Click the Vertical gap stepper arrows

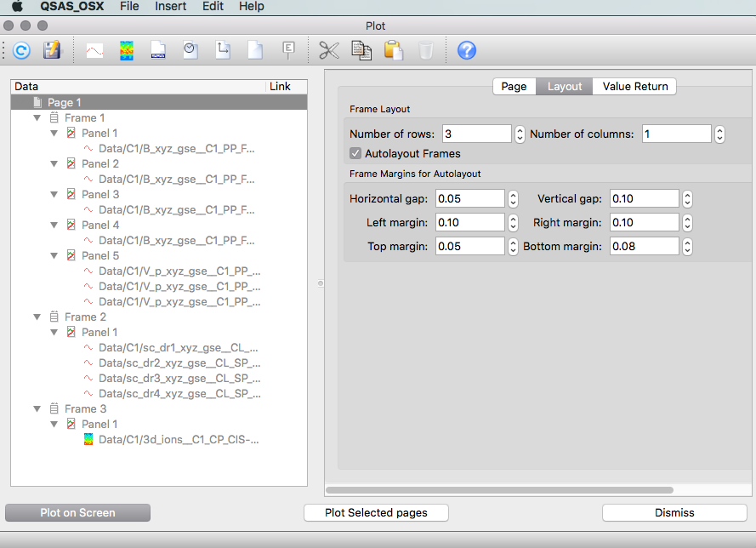click(x=687, y=199)
